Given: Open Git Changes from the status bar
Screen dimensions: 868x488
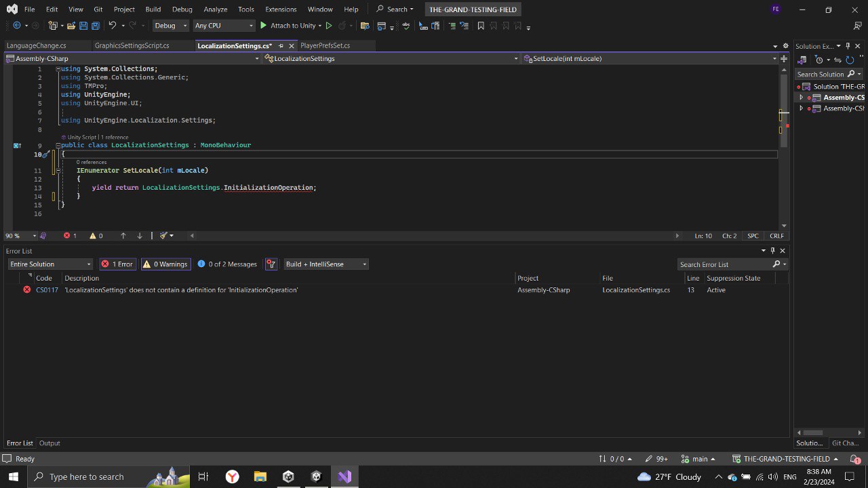Looking at the screenshot, I should click(x=845, y=443).
